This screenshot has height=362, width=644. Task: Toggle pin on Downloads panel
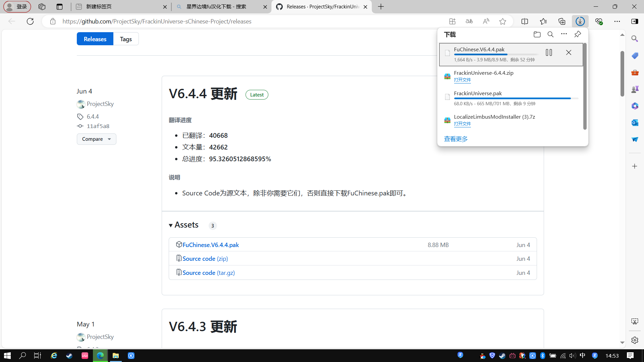tap(578, 34)
